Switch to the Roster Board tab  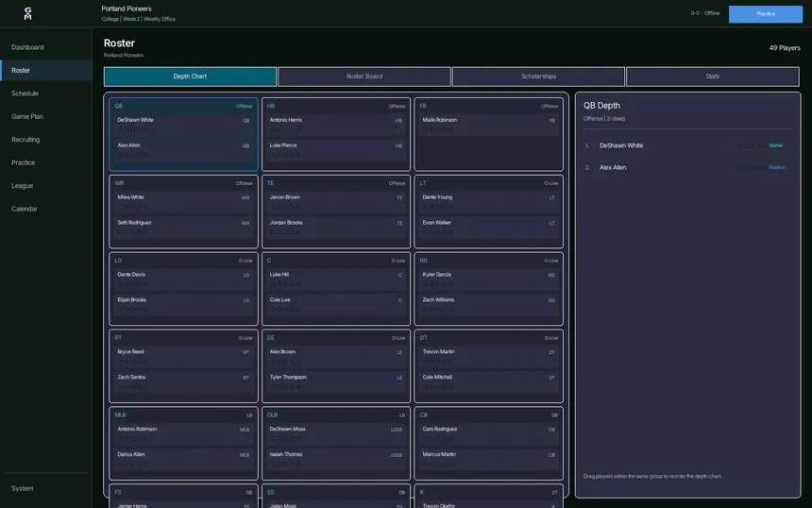(364, 76)
